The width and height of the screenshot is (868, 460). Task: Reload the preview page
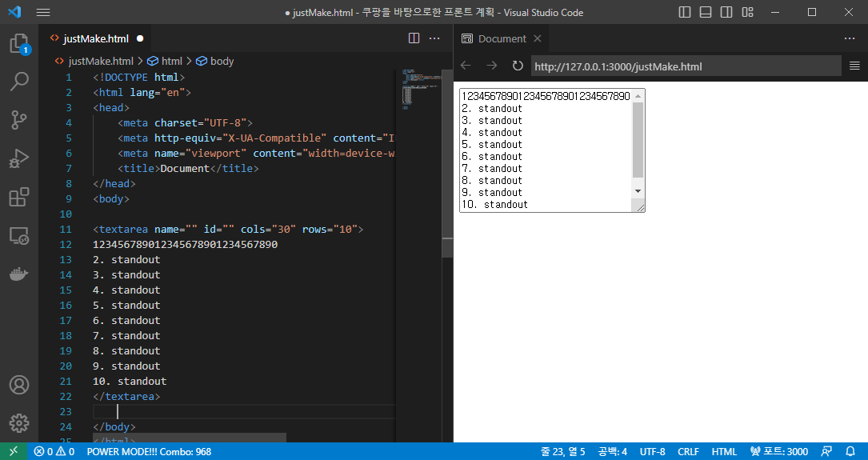tap(518, 66)
